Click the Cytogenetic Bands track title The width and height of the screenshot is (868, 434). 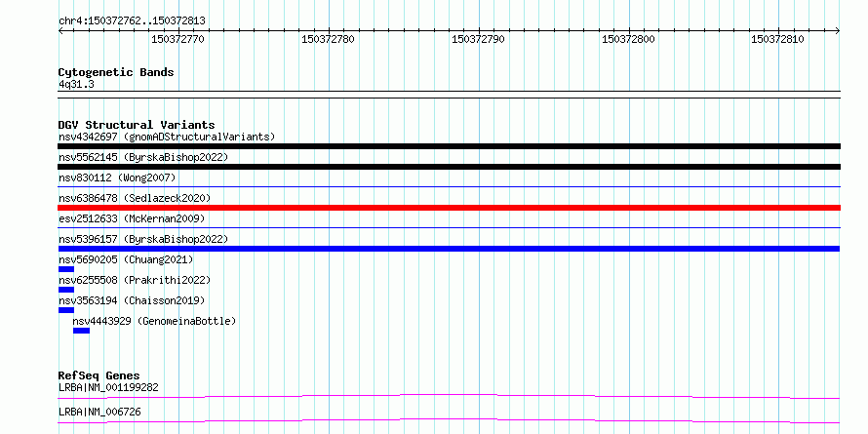pyautogui.click(x=116, y=72)
